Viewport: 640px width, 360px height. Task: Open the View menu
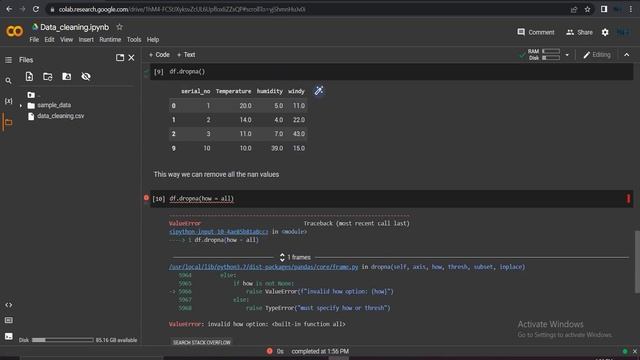(x=66, y=40)
